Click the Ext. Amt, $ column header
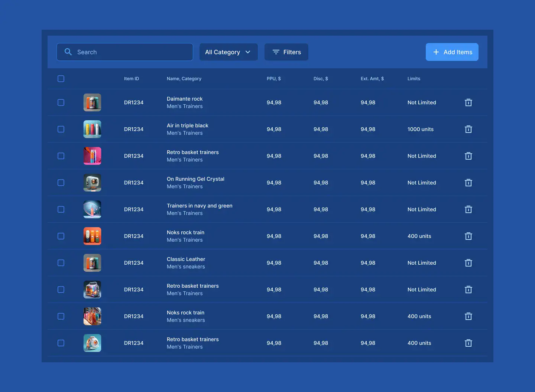Screen dimensions: 535x392 [x=372, y=79]
